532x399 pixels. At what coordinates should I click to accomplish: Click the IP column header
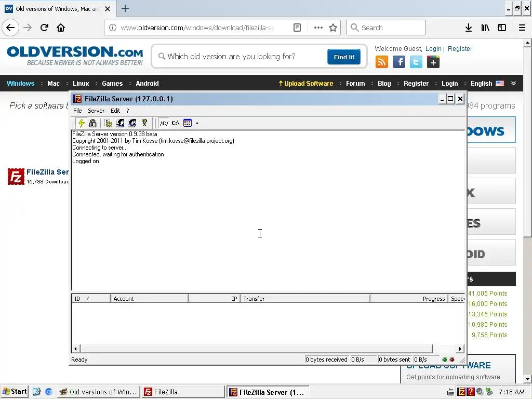[214, 299]
